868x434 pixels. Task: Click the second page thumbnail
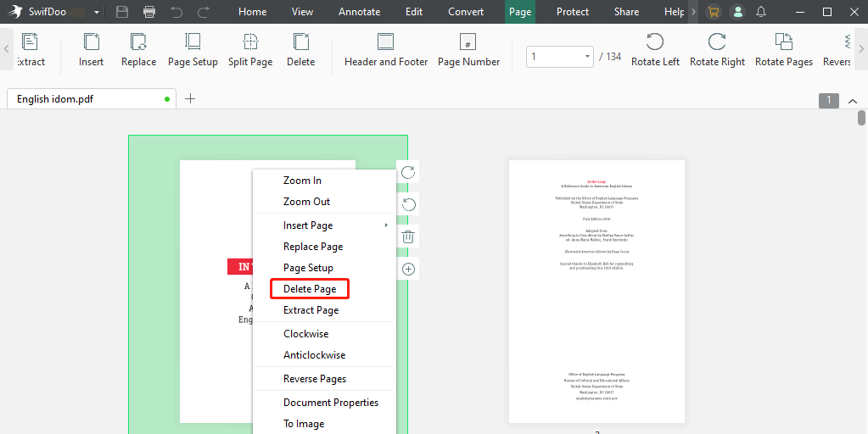tap(596, 292)
